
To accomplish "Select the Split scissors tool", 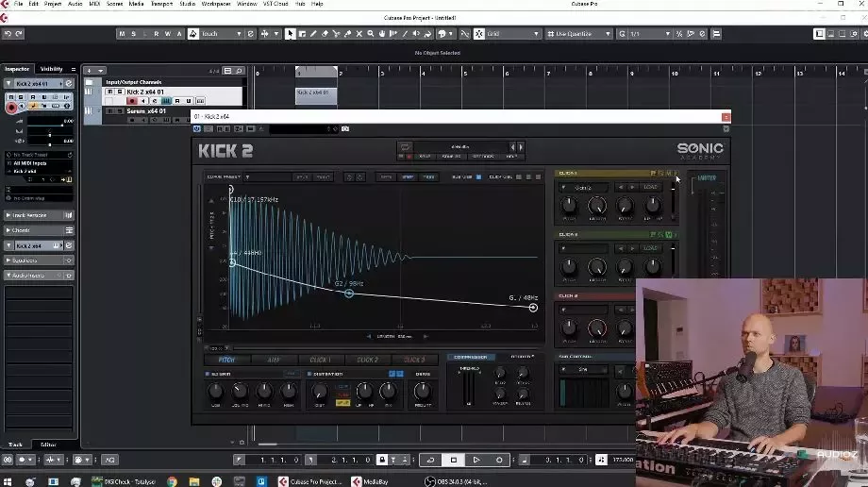I will click(x=336, y=34).
